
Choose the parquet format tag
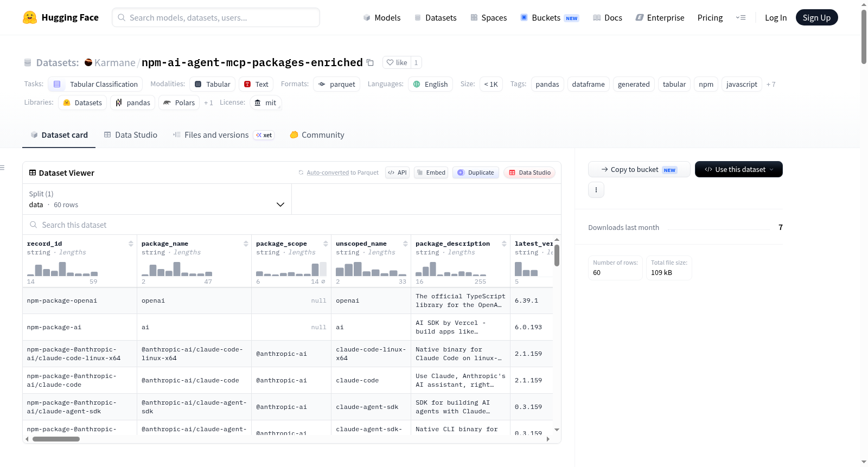(336, 84)
